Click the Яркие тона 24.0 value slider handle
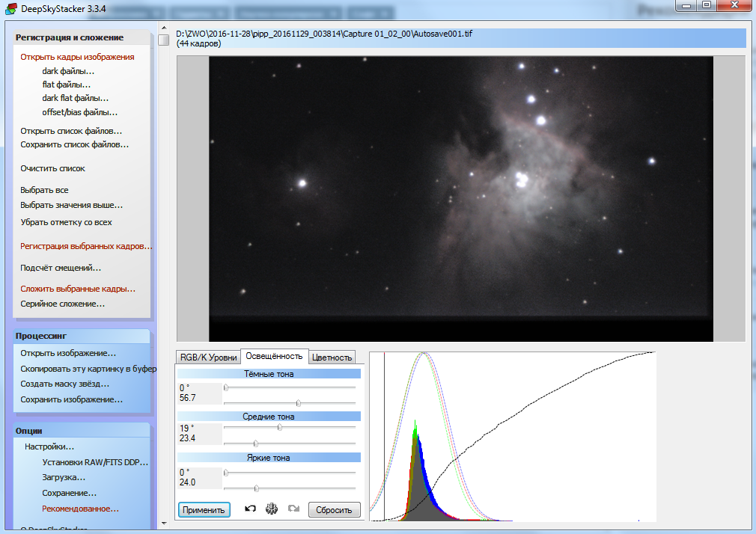This screenshot has height=534, width=756. (257, 488)
